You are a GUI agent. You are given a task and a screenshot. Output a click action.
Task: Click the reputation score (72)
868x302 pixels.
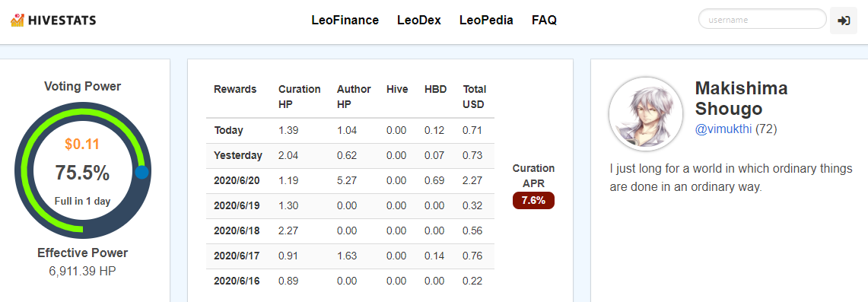pos(766,129)
